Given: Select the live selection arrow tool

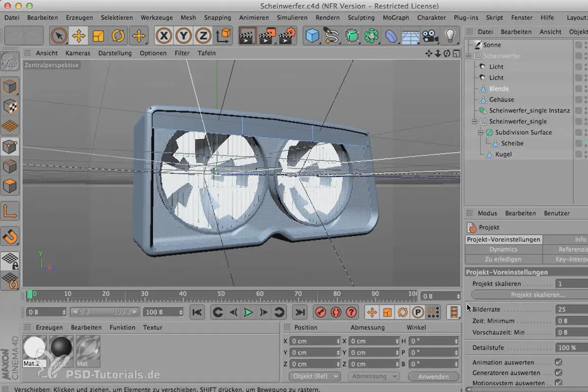Looking at the screenshot, I should tap(59, 36).
